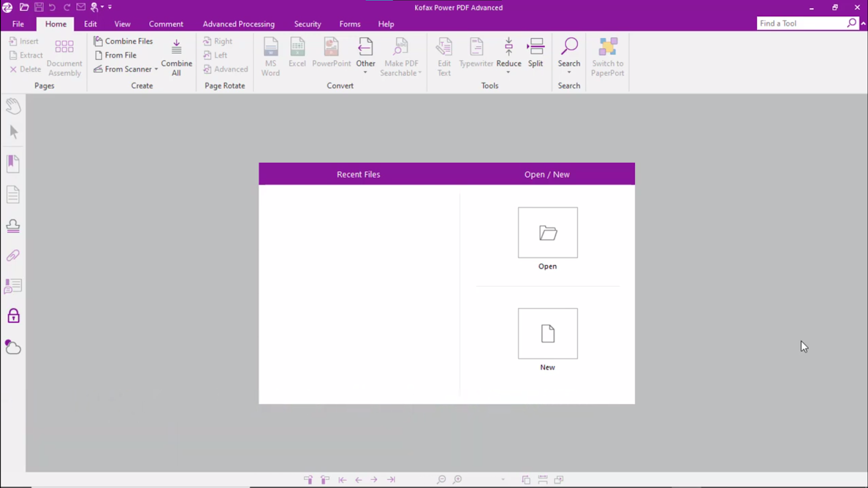Select the Hand tool in left sidebar
868x488 pixels.
[13, 106]
